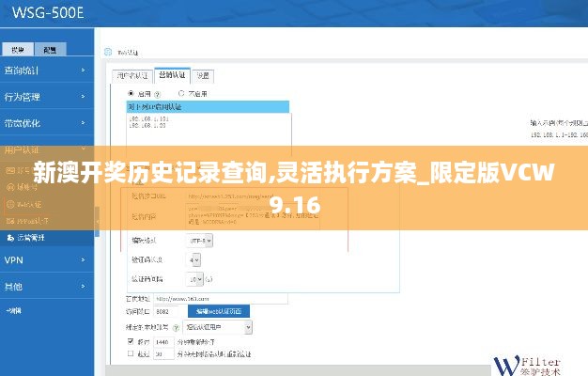Collapse the 用户认证 sidebar menu
This screenshot has width=588, height=376.
tap(47, 149)
